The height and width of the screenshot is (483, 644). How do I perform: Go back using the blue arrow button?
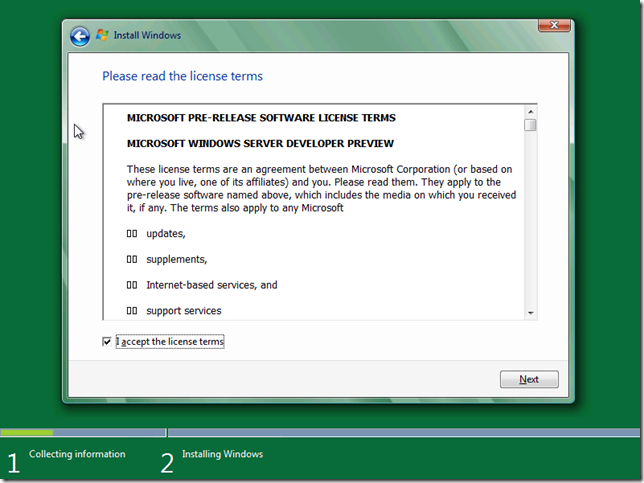pyautogui.click(x=80, y=37)
